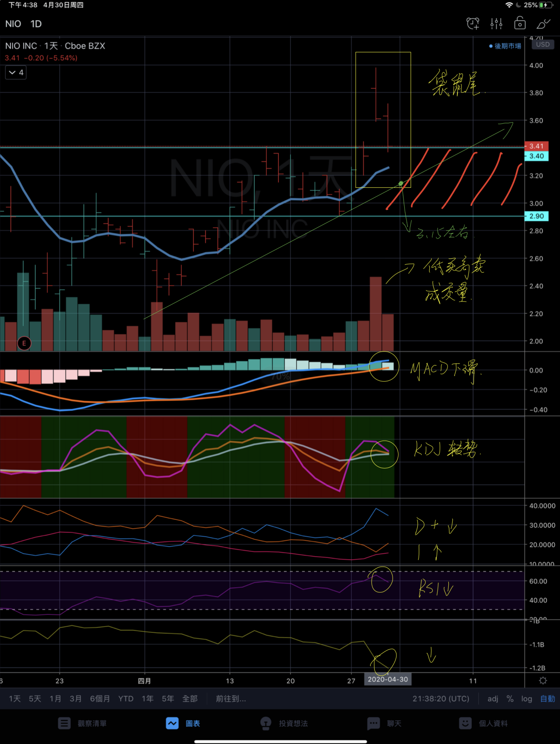Switch to the 聊天 tab

394,723
